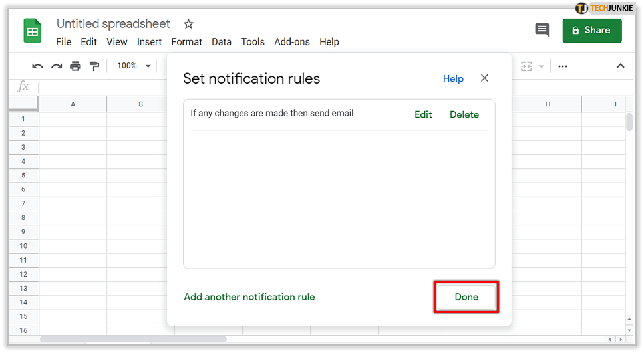Image resolution: width=644 pixels, height=353 pixels.
Task: Expand the merge cells dropdown arrow
Action: pyautogui.click(x=542, y=66)
